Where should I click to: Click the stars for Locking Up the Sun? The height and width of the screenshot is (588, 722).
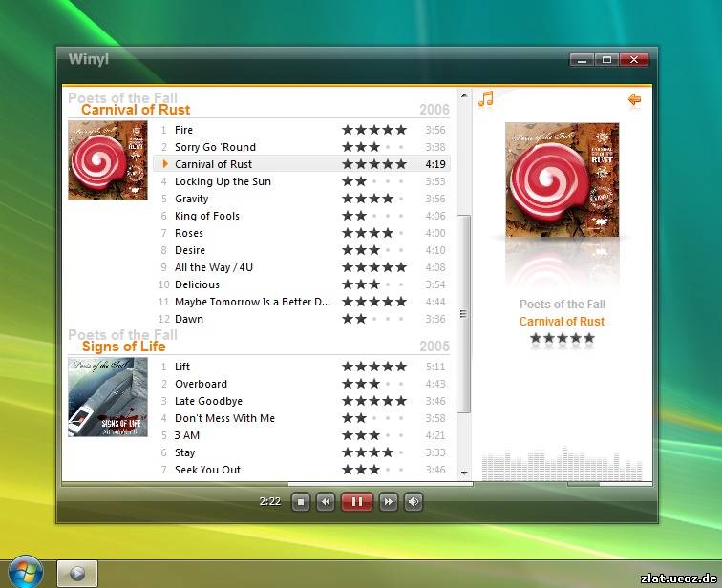click(374, 181)
